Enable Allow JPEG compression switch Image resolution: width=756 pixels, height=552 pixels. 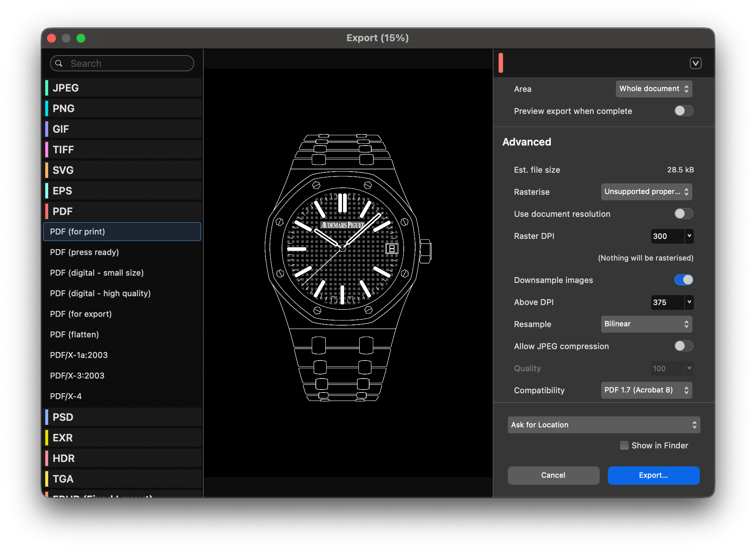pos(684,346)
